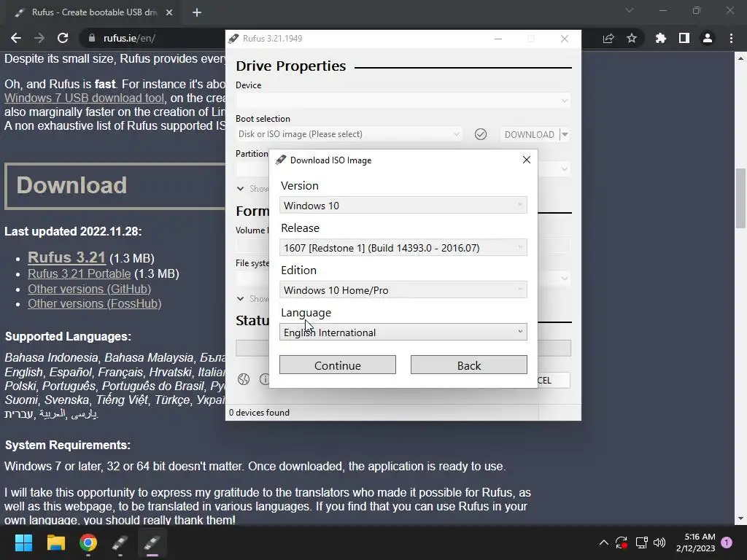Expand Show advanced format options chevron
Viewport: 747px width, 560px height.
[x=240, y=298]
